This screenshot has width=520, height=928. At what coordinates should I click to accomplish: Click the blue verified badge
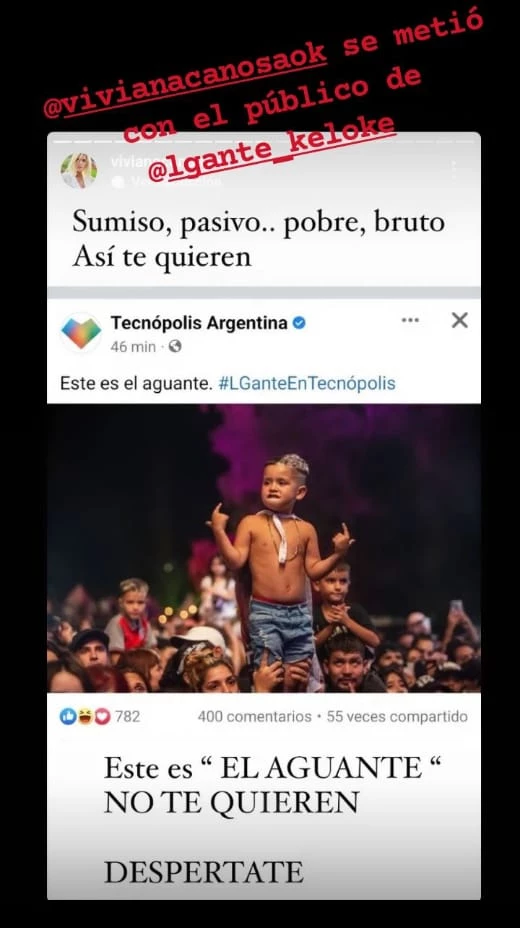click(299, 323)
